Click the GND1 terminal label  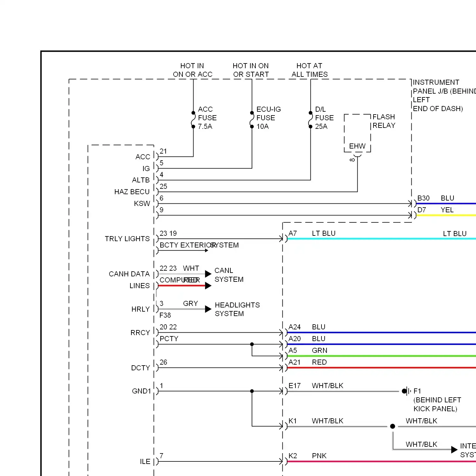tap(141, 391)
